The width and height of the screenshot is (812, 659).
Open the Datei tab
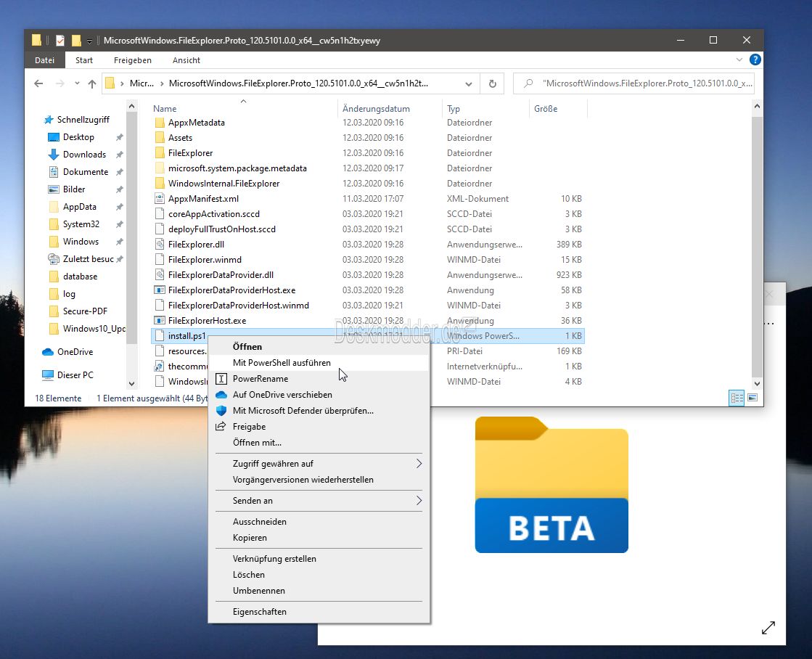[x=44, y=60]
